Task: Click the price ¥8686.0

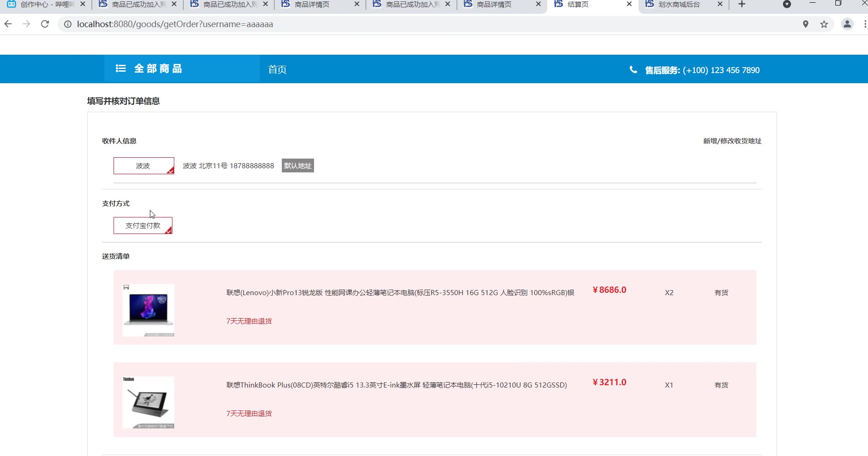Action: point(609,290)
